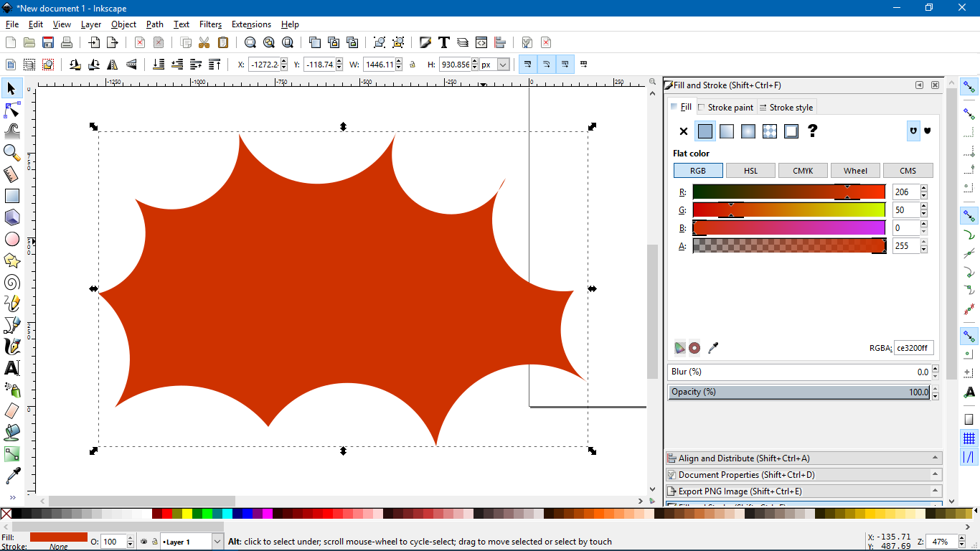Click the RGBA hex value field

913,348
